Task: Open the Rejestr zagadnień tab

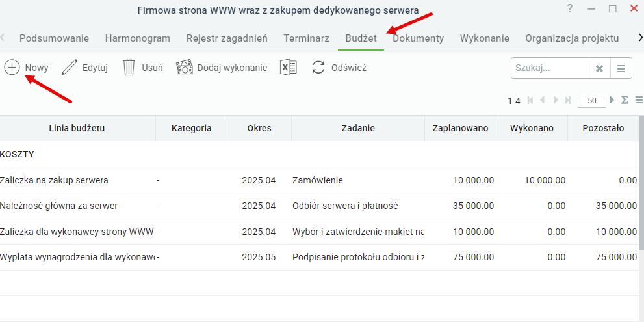Action: click(x=227, y=38)
